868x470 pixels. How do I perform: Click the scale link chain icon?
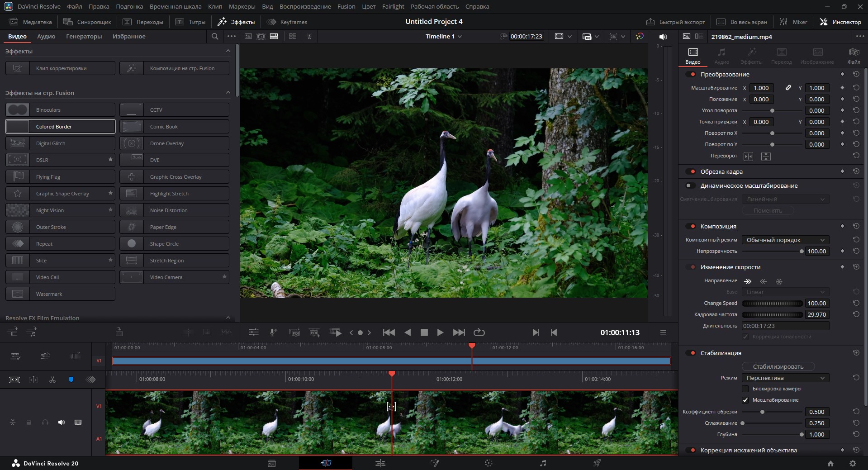click(x=788, y=88)
